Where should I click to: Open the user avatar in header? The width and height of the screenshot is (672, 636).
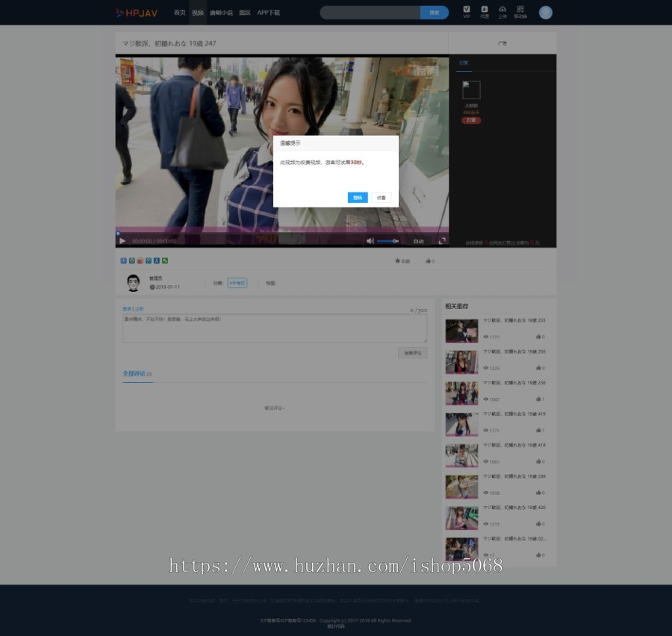point(546,13)
